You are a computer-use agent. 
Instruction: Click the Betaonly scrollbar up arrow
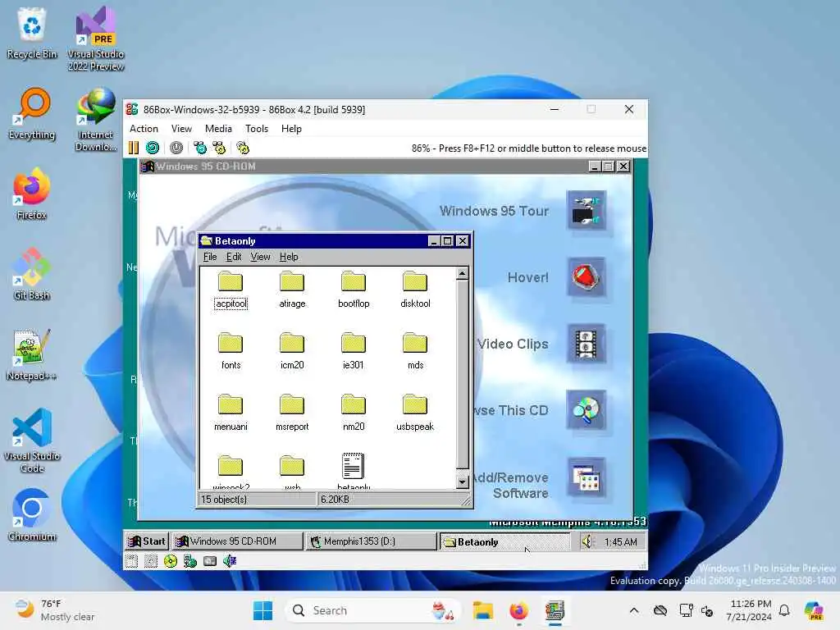point(463,274)
